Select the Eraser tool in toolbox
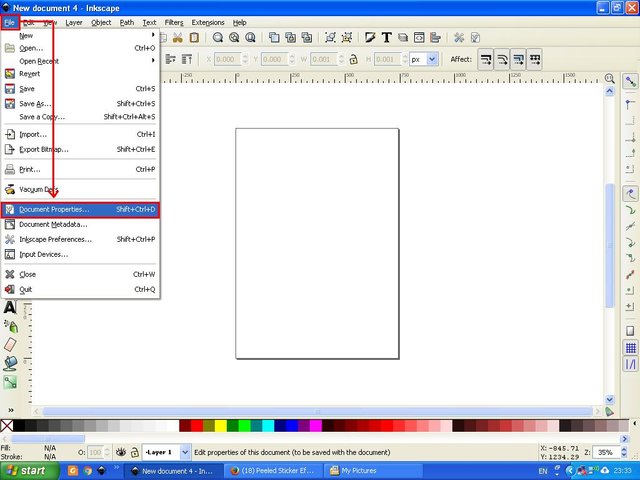The height and width of the screenshot is (480, 640). [x=10, y=344]
